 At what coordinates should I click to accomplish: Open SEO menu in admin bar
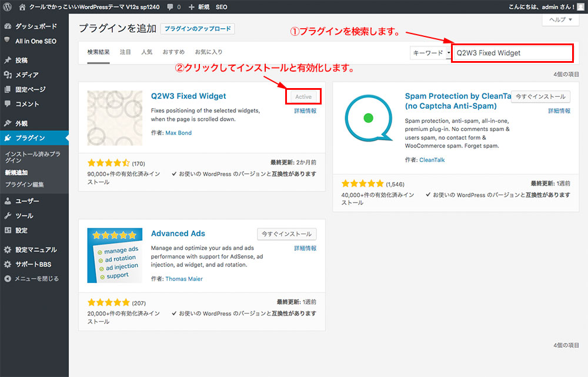221,6
